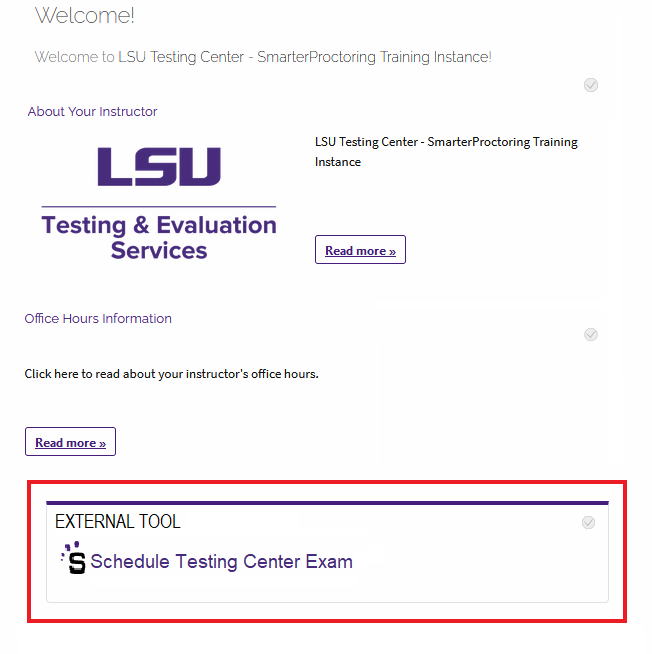Open the Office Hours Information link
Viewport: 652px width, 654px height.
[x=98, y=319]
